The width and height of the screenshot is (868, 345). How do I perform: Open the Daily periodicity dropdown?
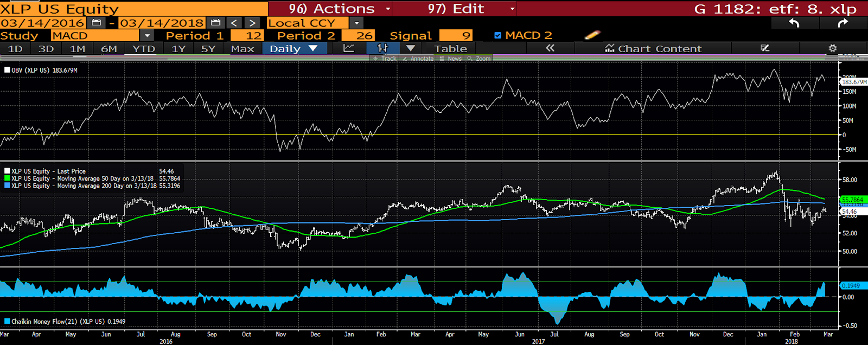tap(294, 48)
